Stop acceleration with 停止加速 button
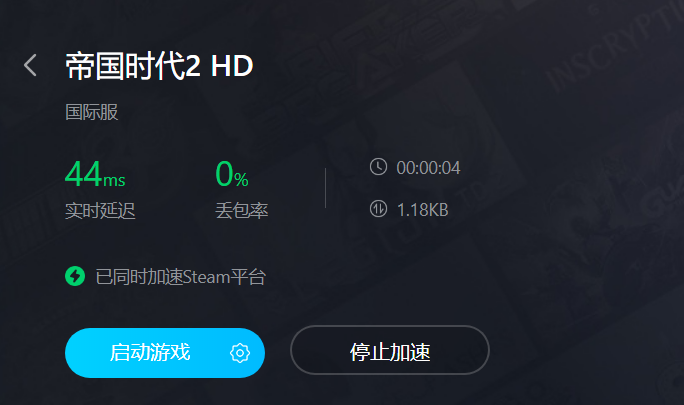 (390, 350)
